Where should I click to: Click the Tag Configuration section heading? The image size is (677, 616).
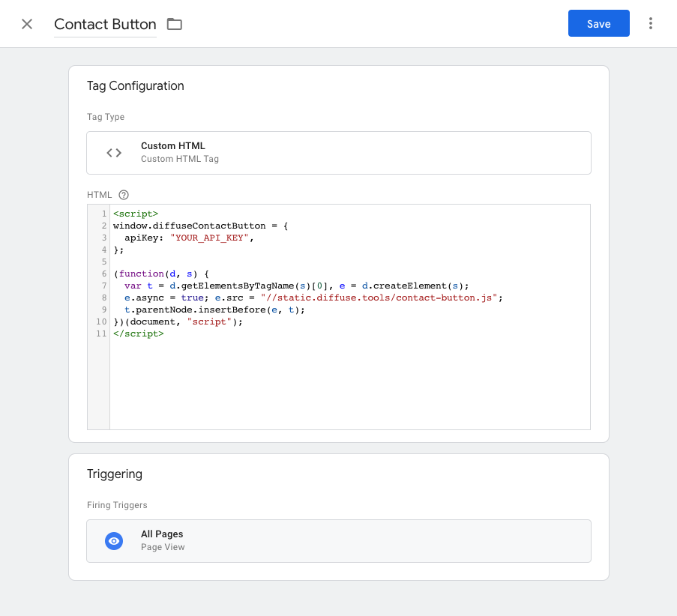136,86
